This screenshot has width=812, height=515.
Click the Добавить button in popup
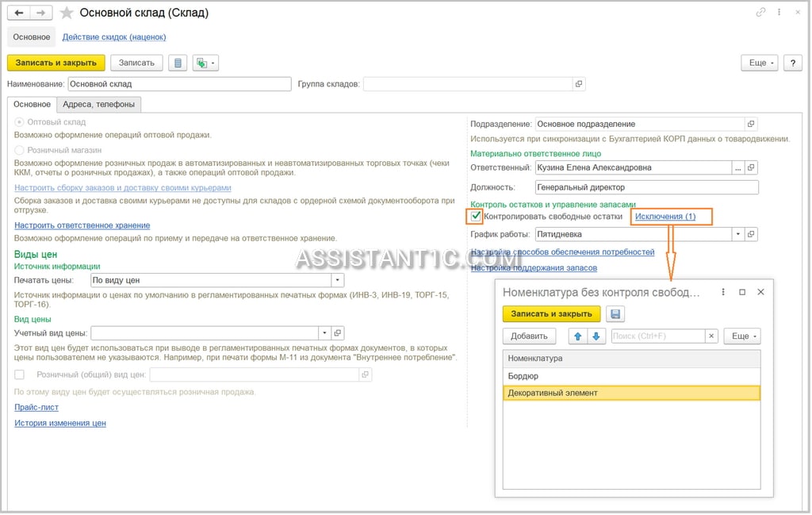pos(529,336)
